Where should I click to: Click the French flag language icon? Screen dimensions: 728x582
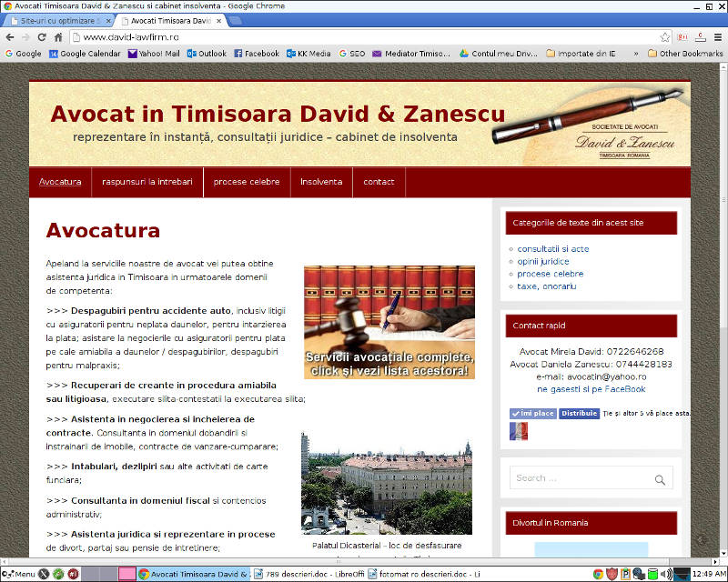(x=519, y=431)
